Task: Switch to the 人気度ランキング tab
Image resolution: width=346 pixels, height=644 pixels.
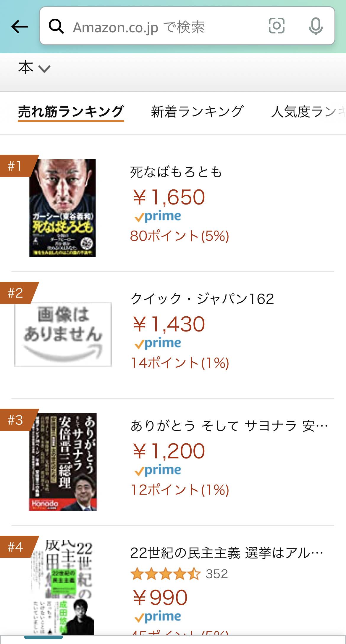Action: click(308, 112)
